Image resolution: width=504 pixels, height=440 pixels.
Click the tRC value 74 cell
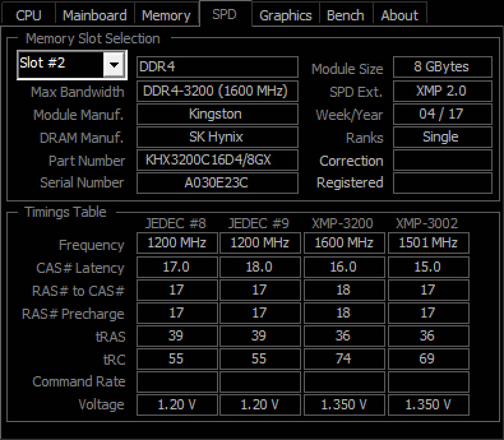pos(344,359)
